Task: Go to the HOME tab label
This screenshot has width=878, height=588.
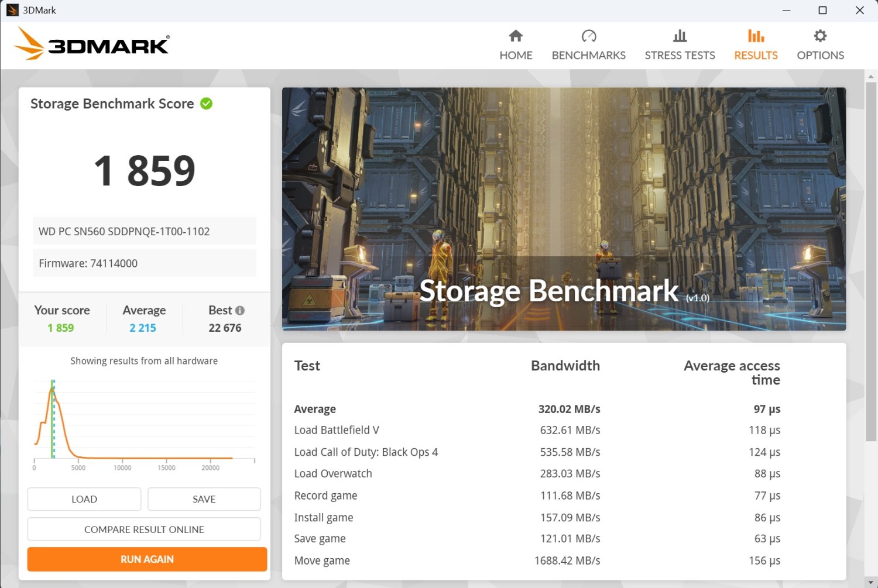Action: click(x=516, y=56)
